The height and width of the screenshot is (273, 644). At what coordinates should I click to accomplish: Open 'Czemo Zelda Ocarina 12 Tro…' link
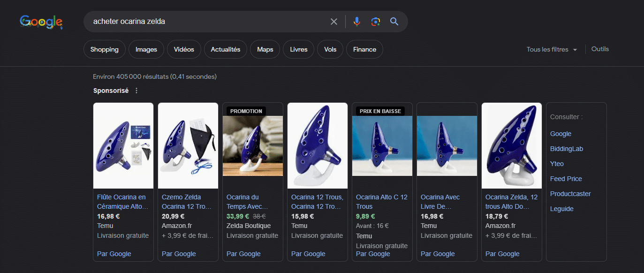pos(188,202)
